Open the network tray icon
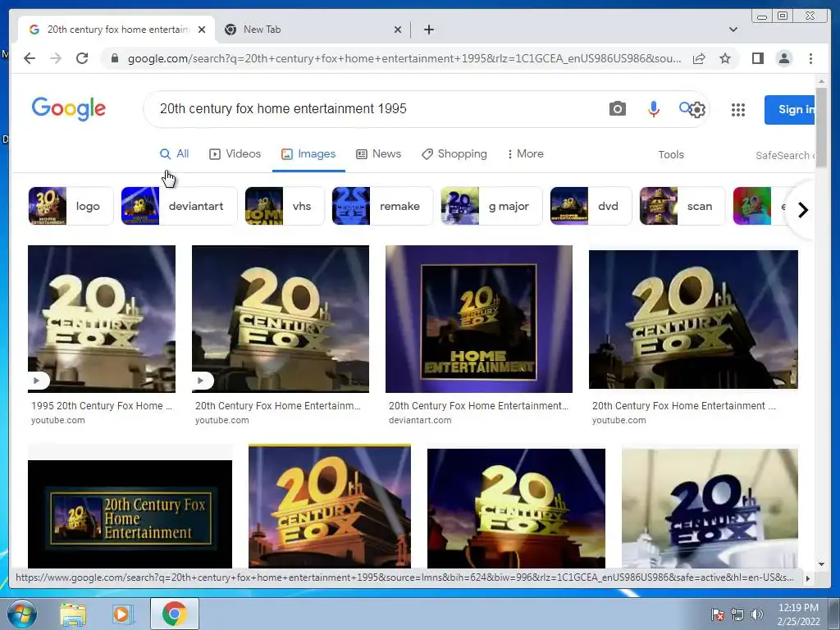Screen dimensions: 840x630 tap(737, 614)
